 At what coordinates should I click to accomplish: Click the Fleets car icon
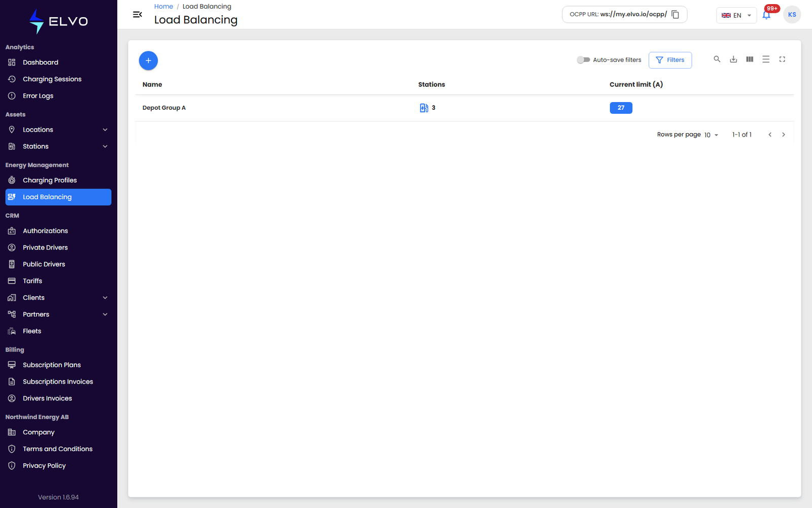pos(12,331)
